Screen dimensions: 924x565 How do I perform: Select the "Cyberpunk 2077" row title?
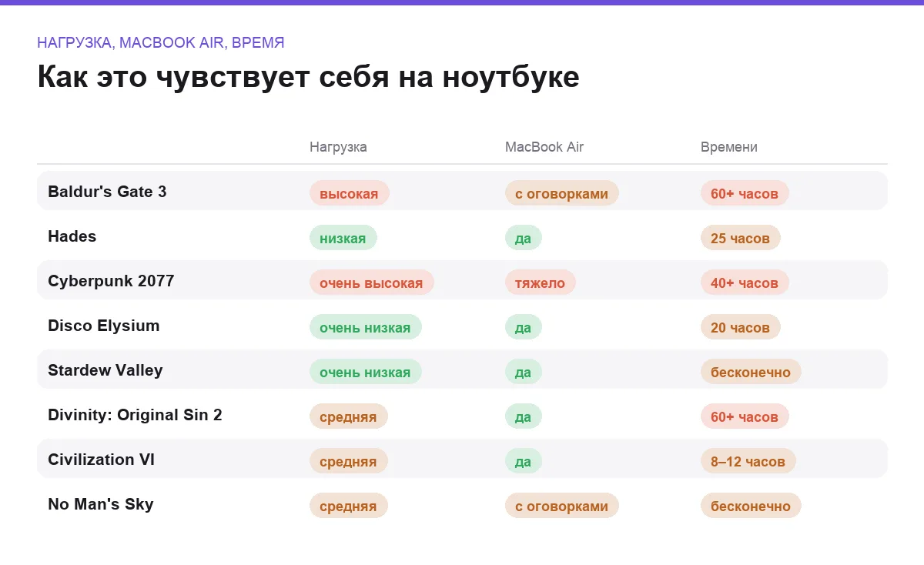tap(111, 281)
